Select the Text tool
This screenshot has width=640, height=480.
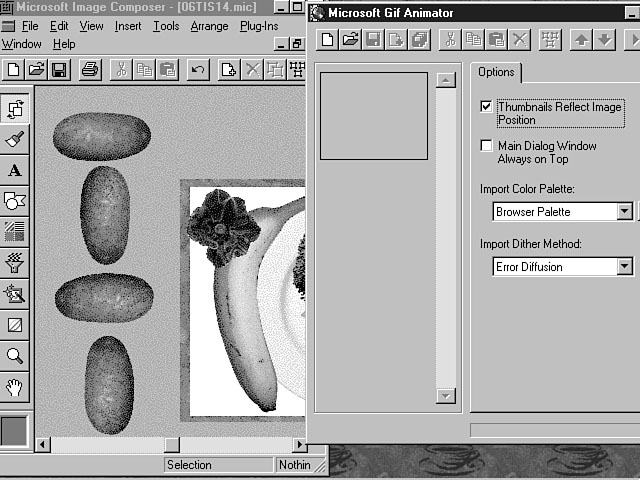point(15,170)
